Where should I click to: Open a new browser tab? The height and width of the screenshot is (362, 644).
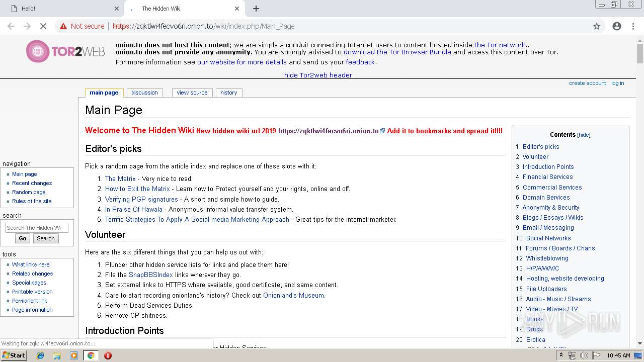click(x=256, y=9)
